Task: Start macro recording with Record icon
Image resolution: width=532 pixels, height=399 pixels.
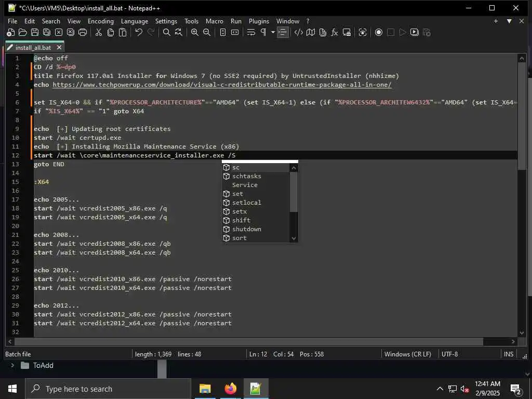Action: 379,33
